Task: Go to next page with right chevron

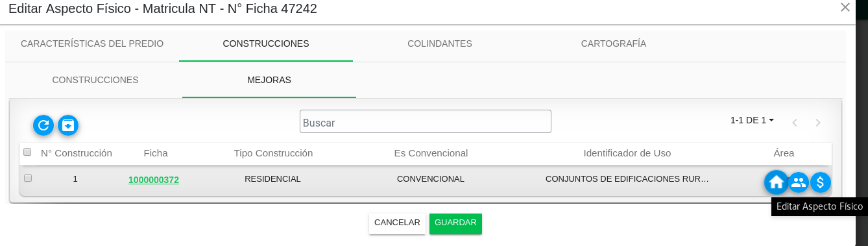Action: click(818, 123)
